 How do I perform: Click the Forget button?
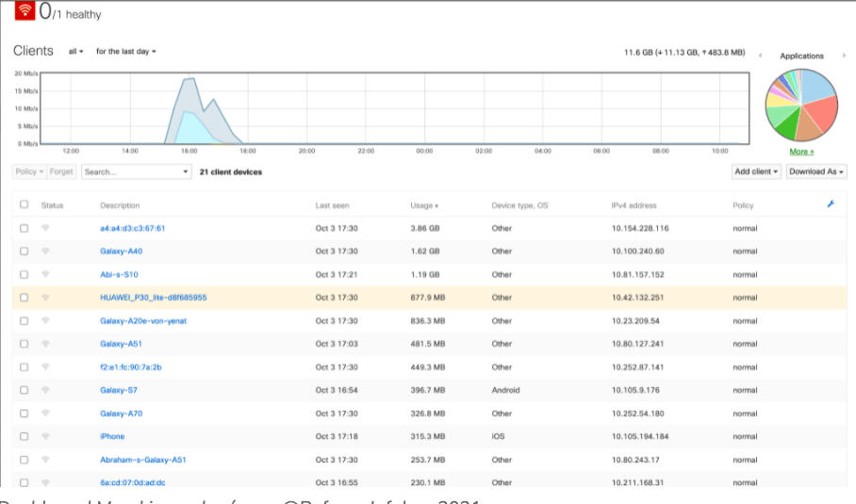click(61, 171)
